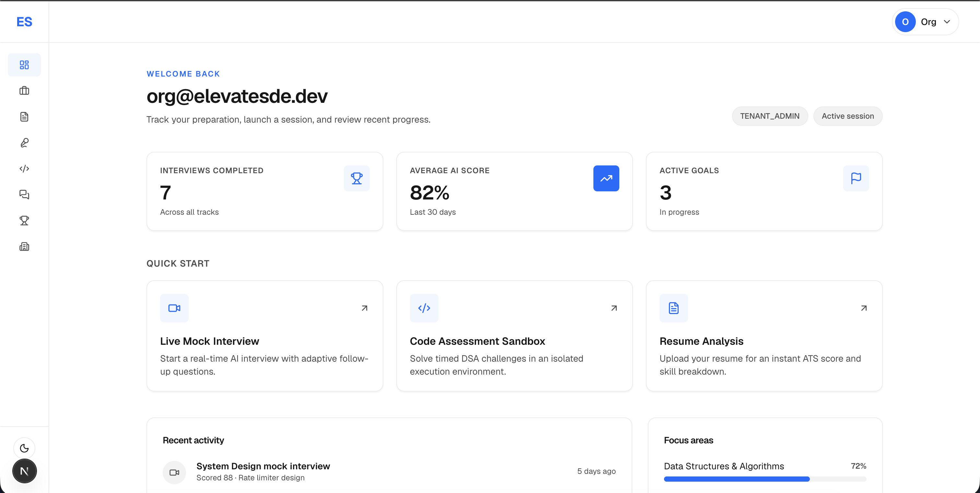This screenshot has width=980, height=493.
Task: Click the WELCOME BACK label
Action: coord(183,74)
